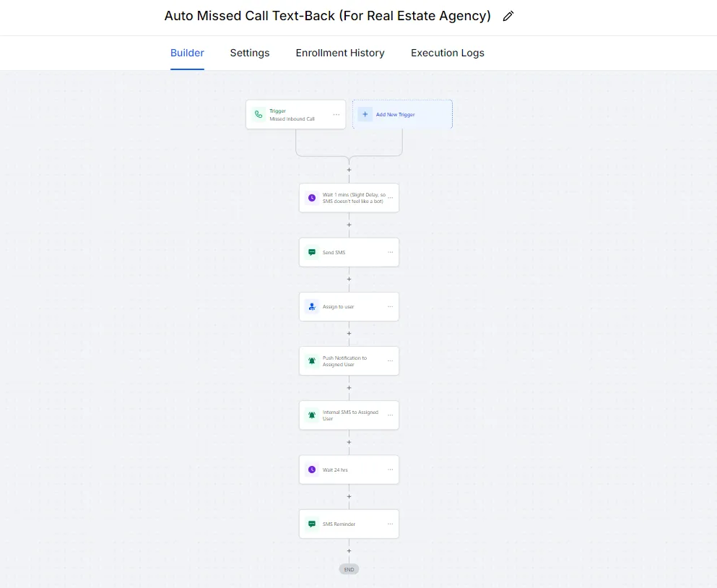The height and width of the screenshot is (588, 717).
Task: Click the bell icon on Internal SMS step
Action: click(312, 415)
